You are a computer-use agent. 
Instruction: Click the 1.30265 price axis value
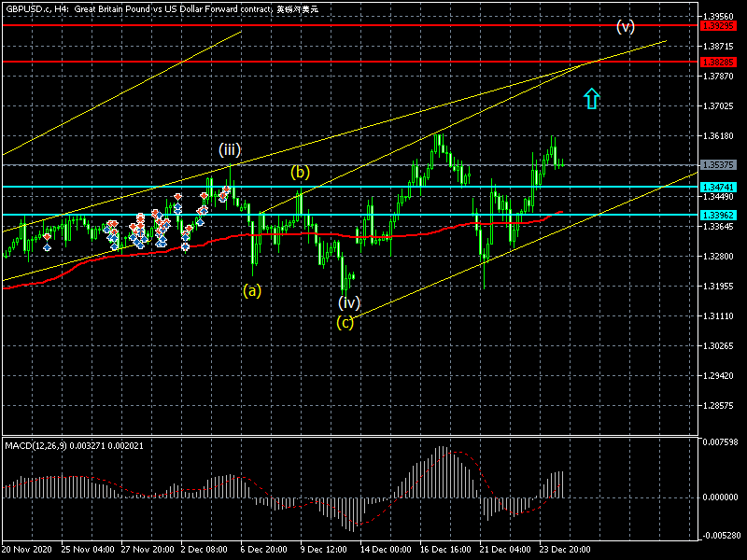718,345
